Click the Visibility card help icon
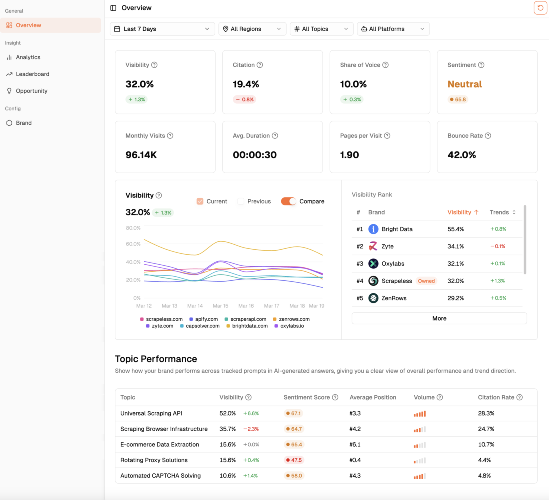The width and height of the screenshot is (549, 500). pyautogui.click(x=154, y=65)
